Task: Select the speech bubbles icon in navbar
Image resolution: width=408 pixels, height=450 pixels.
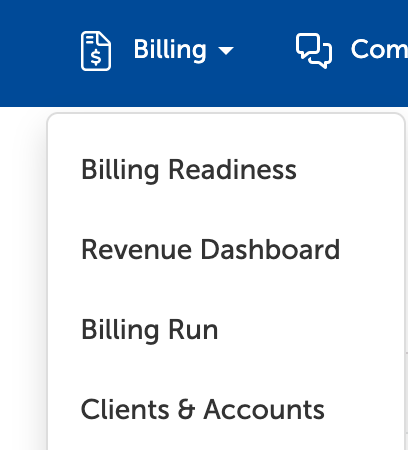Action: click(314, 51)
